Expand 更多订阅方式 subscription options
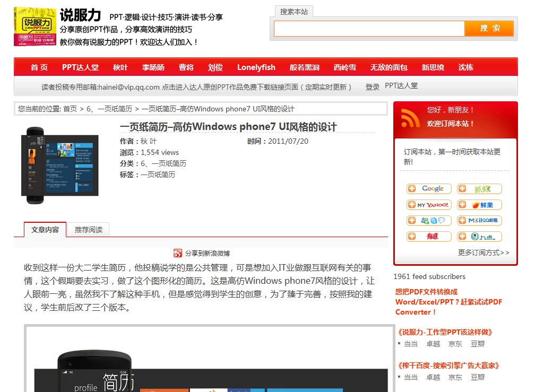 (x=483, y=252)
